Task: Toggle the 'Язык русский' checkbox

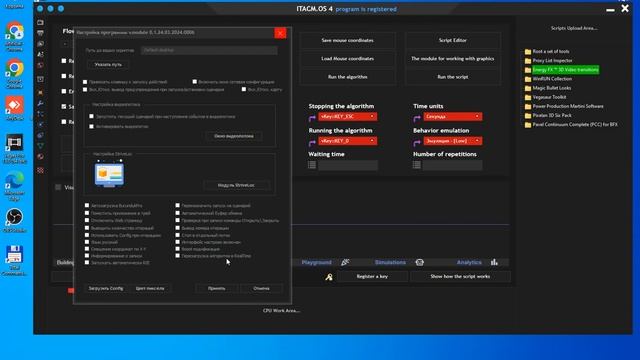Action: [x=87, y=242]
